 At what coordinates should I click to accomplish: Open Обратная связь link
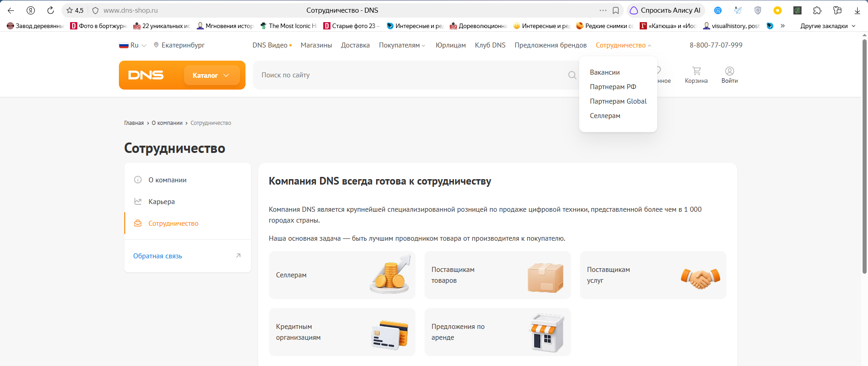[x=157, y=256]
